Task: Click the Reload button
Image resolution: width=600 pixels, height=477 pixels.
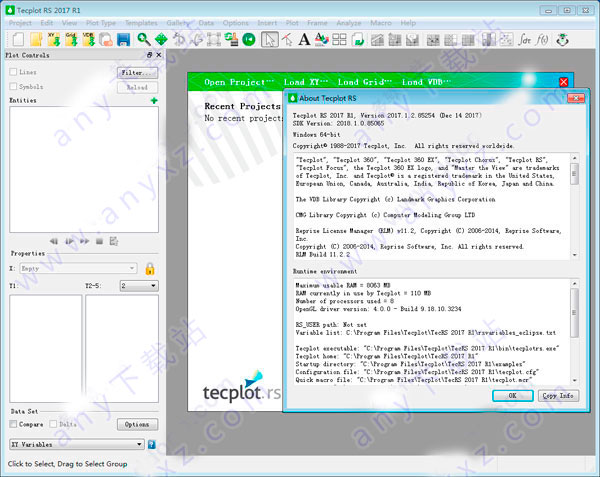Action: [x=137, y=87]
